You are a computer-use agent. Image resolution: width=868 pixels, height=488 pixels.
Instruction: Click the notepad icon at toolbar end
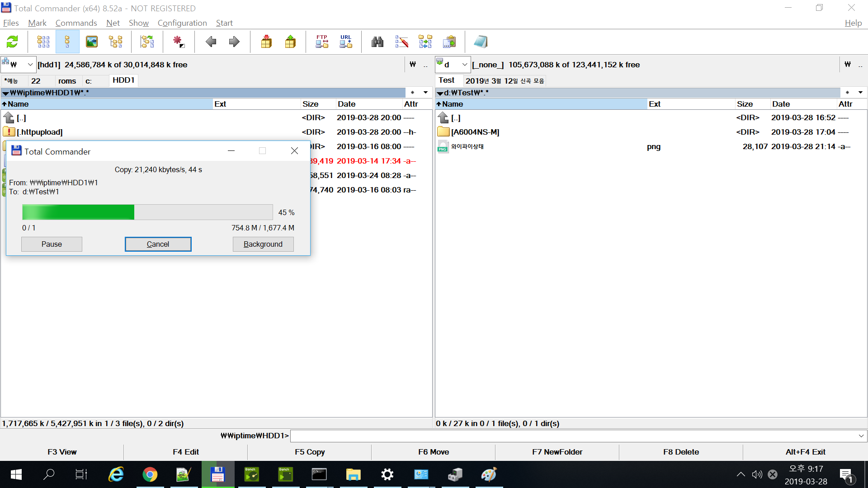(x=481, y=42)
